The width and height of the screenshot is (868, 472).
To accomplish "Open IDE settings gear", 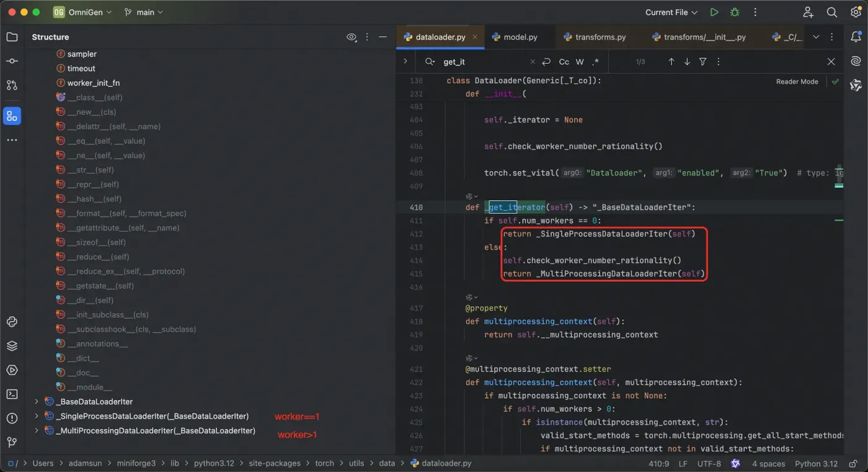I will pyautogui.click(x=856, y=12).
